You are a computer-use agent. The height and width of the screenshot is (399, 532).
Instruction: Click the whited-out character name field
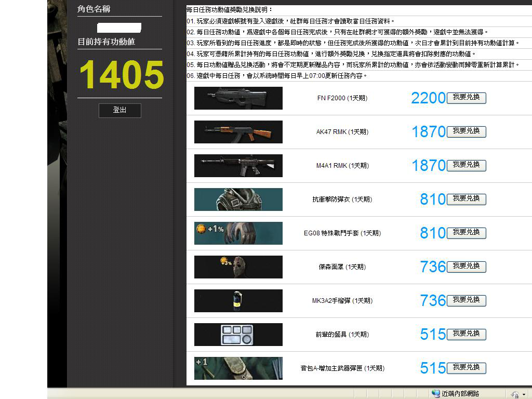[119, 28]
